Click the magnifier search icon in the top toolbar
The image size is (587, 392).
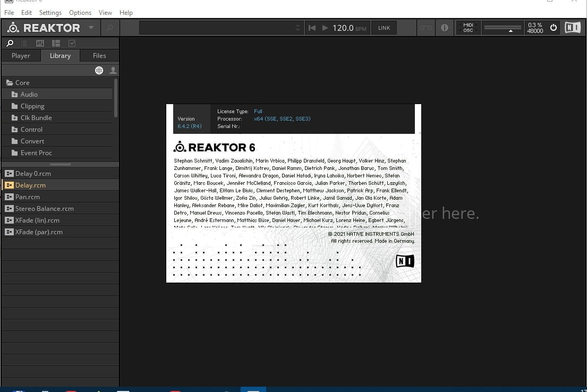point(109,28)
